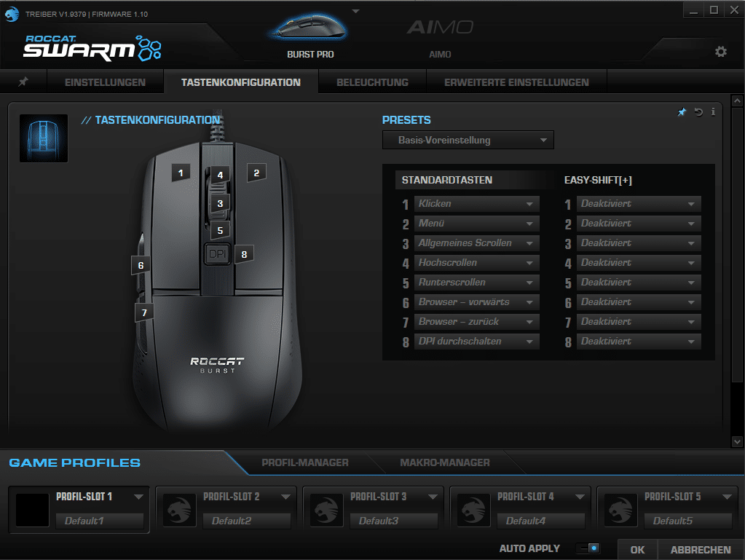The height and width of the screenshot is (560, 745).
Task: Pin the Tastenkonfiguration panel with blue pin
Action: [682, 112]
